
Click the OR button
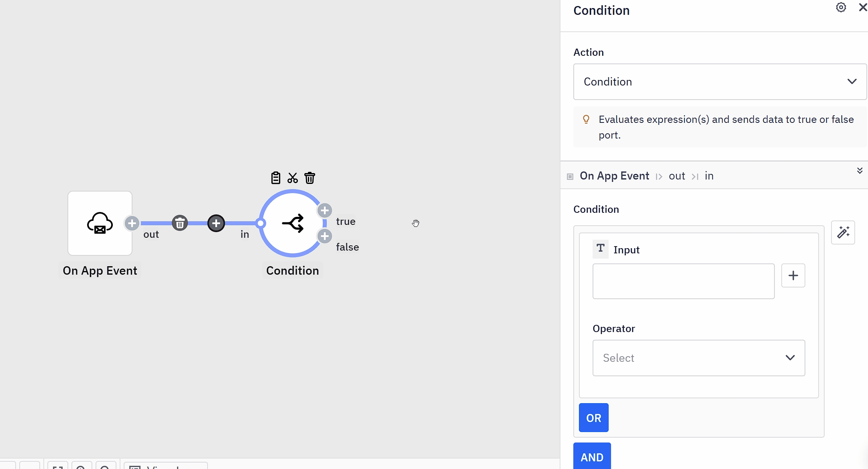[x=593, y=418]
